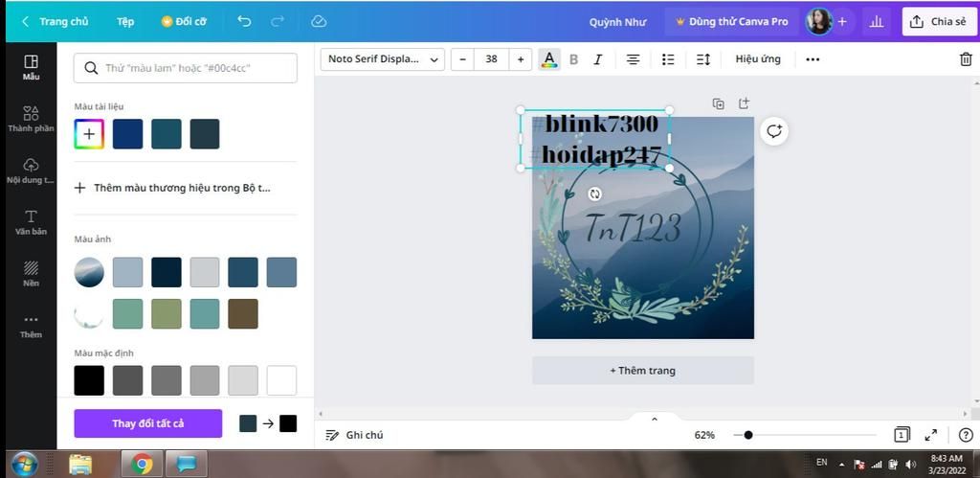
Task: Click the Chia sẻ share button
Action: pos(939,21)
